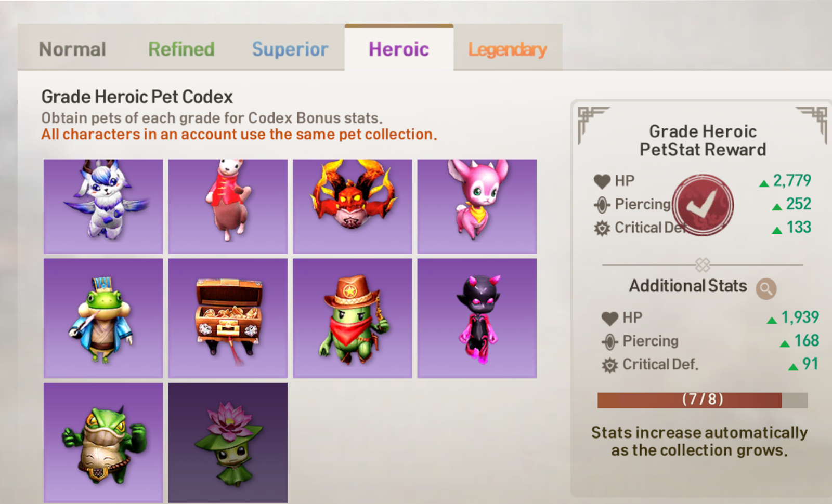Open the Legendary tab
832x504 pixels.
pos(508,49)
